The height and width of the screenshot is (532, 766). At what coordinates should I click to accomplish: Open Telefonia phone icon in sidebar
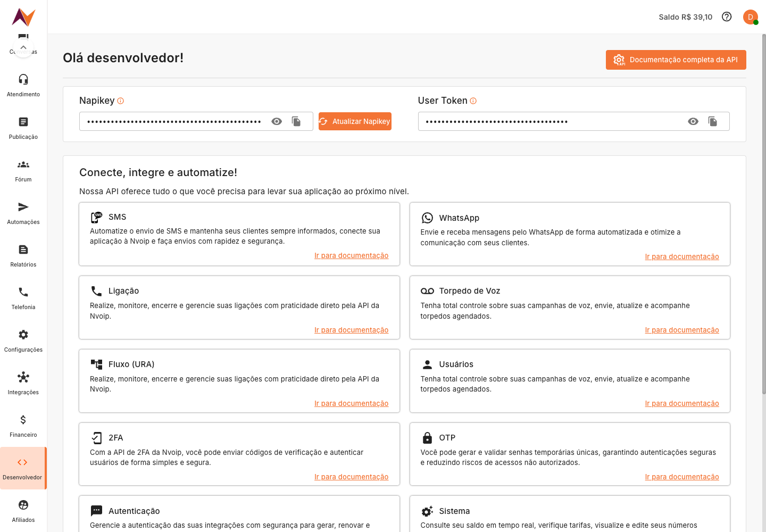pyautogui.click(x=23, y=292)
